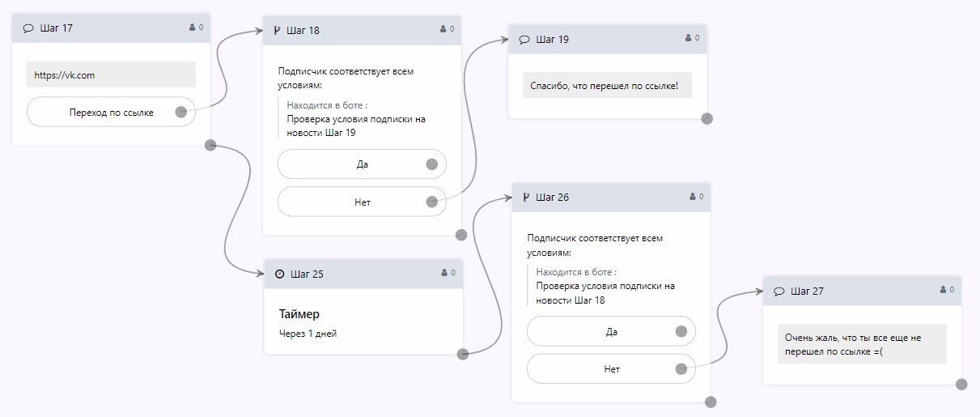The image size is (980, 417).
Task: Click the 'Спасибо, что перешел по ссылке!' message
Action: click(x=607, y=86)
